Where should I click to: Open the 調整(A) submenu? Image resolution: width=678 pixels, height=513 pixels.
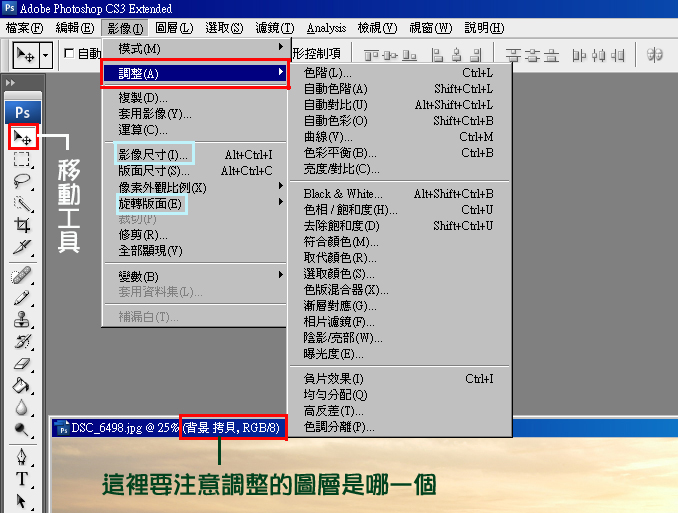[x=195, y=73]
